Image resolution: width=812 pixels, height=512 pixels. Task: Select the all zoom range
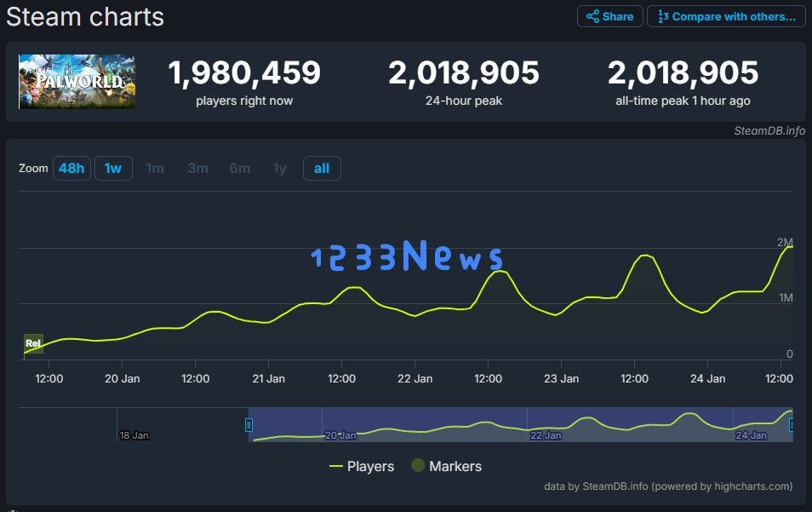coord(322,169)
